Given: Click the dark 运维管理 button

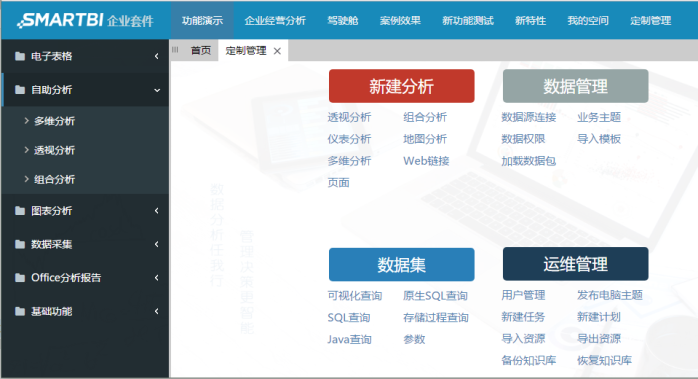Looking at the screenshot, I should point(576,264).
